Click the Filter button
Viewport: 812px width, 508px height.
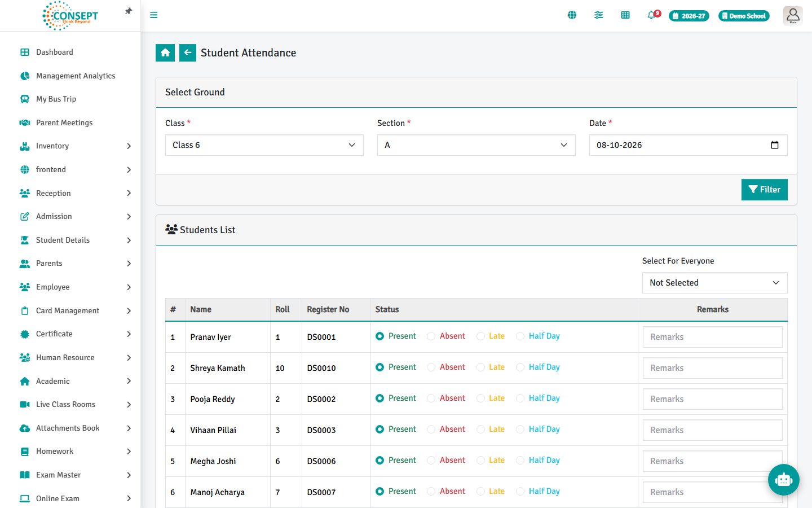(764, 190)
